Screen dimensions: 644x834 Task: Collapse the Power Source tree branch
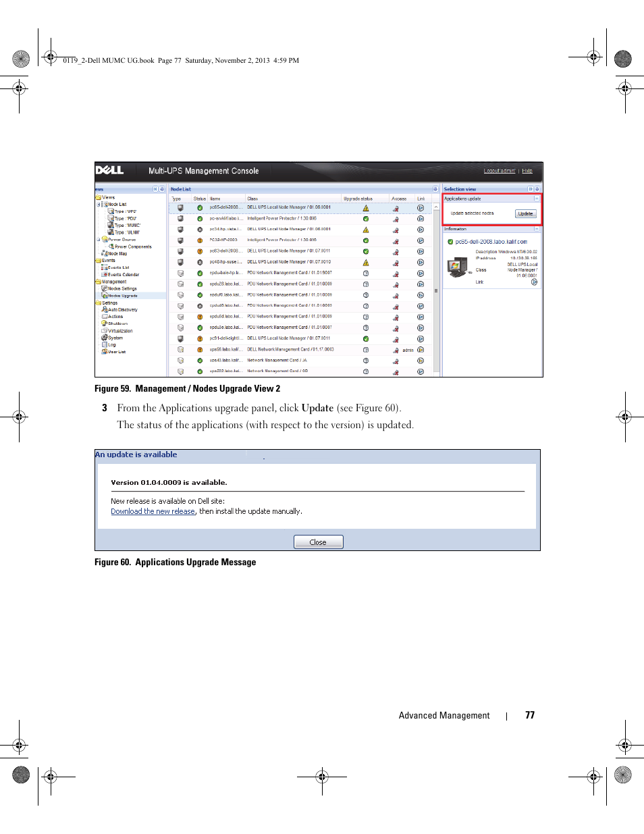tap(99, 240)
